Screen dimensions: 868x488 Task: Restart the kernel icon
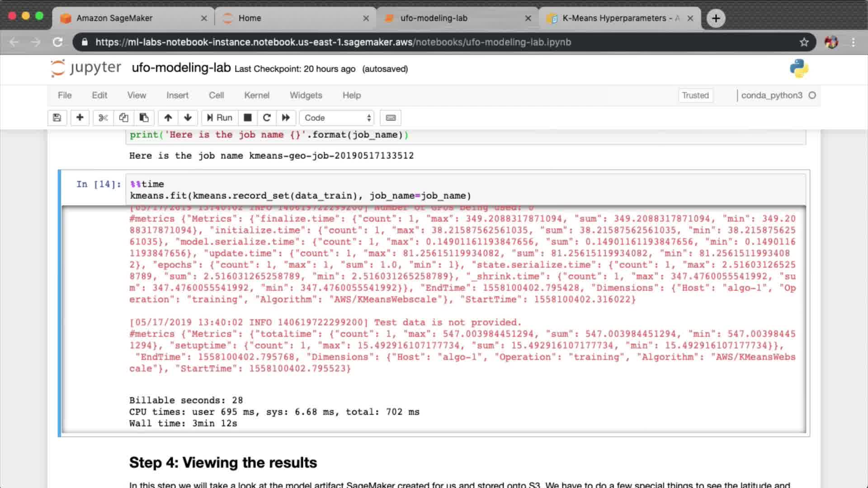click(x=267, y=118)
